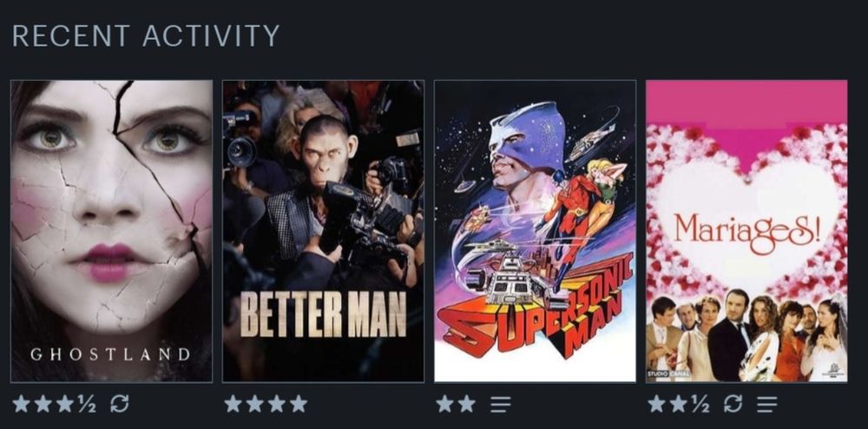This screenshot has height=429, width=868.
Task: Click the second star under Better Man
Action: click(x=254, y=404)
